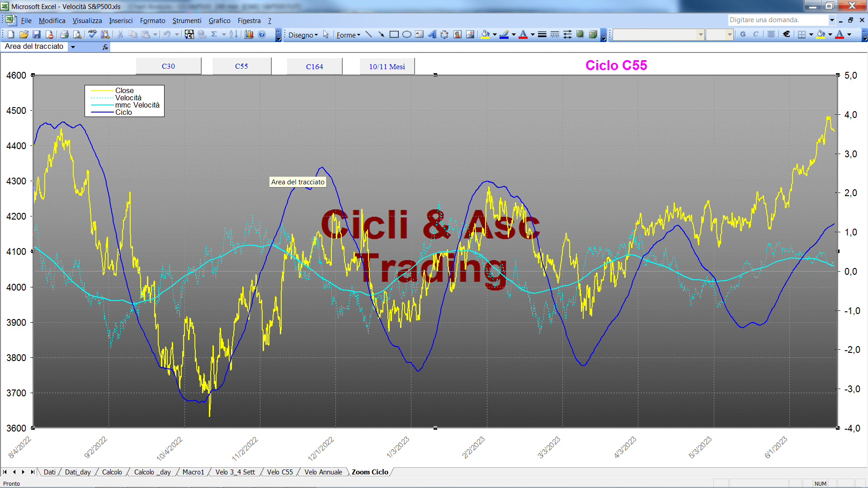Select the oval drawing tool
The image size is (868, 488).
pyautogui.click(x=406, y=34)
